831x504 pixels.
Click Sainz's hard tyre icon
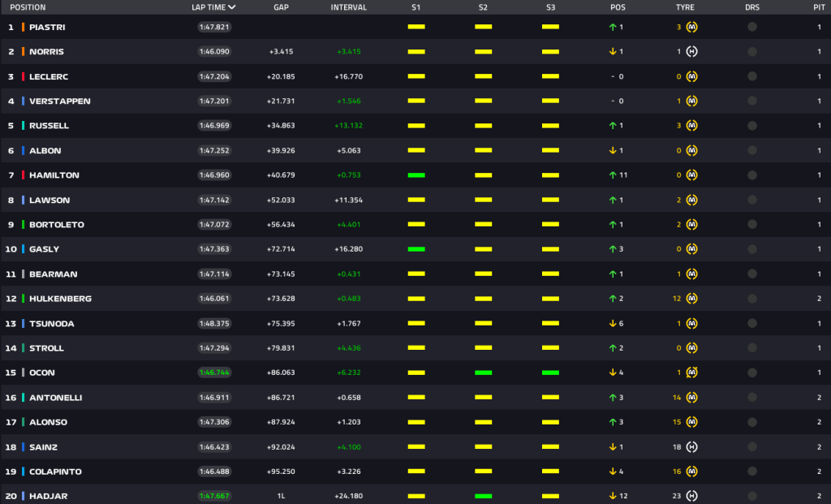(691, 446)
